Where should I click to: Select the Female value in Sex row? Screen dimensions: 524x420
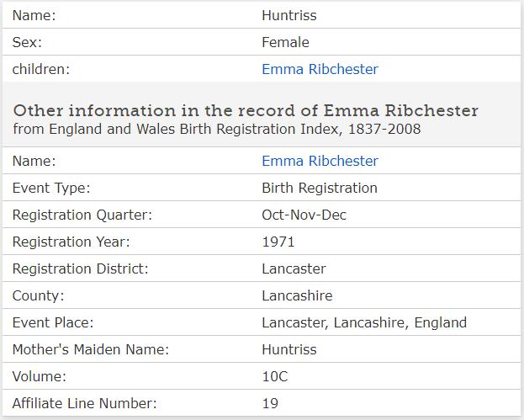(285, 42)
